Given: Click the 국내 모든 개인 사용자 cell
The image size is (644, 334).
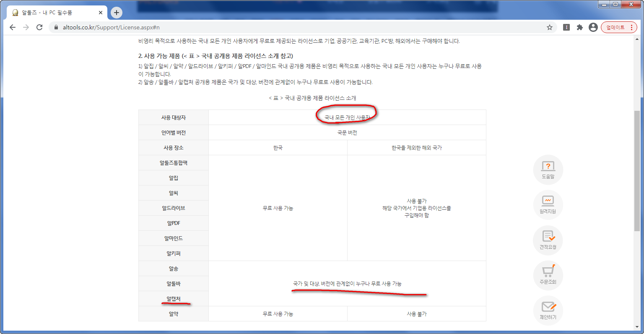Looking at the screenshot, I should [x=347, y=117].
